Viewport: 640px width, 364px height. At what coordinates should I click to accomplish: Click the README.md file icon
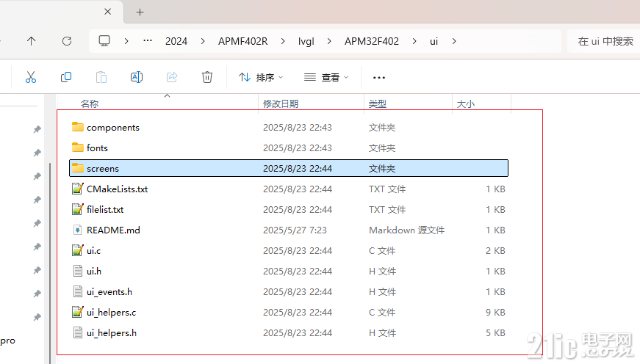[x=78, y=230]
